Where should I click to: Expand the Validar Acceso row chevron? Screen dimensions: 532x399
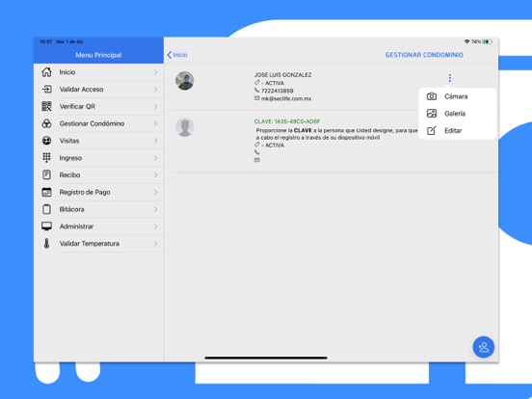click(155, 90)
